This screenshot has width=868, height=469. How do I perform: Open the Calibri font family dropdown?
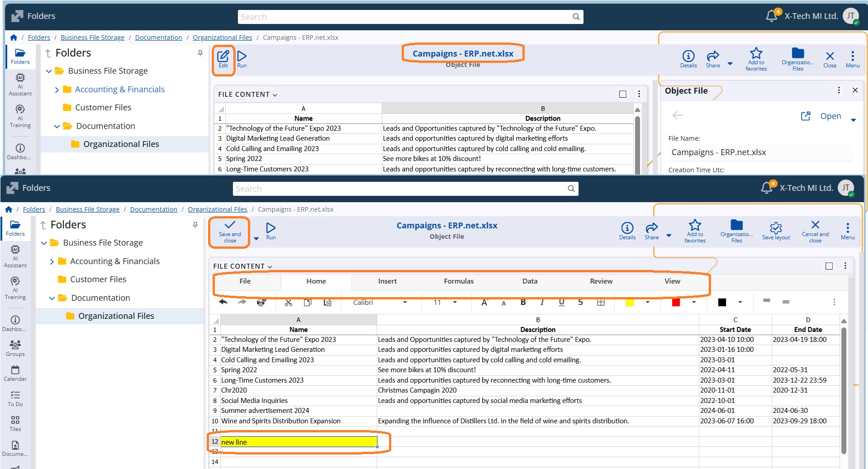(x=405, y=302)
